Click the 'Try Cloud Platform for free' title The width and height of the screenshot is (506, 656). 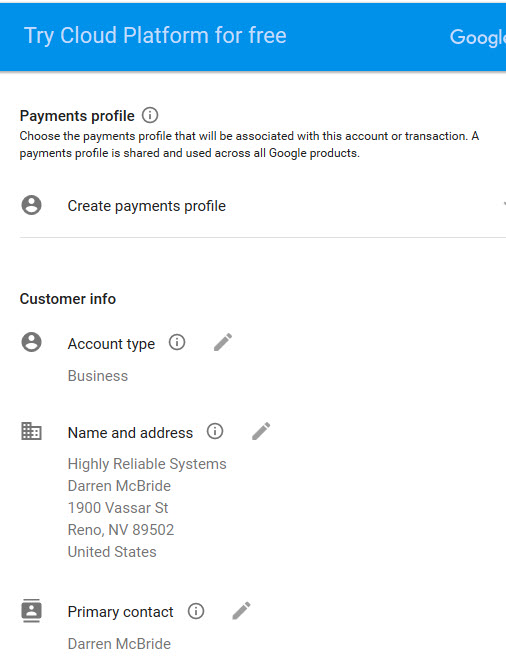[x=155, y=36]
